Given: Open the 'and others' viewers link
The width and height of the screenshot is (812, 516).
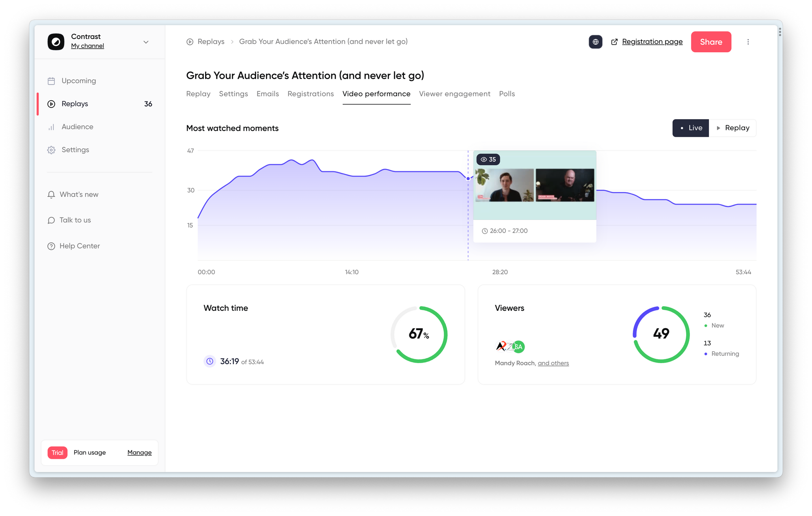Looking at the screenshot, I should [x=553, y=363].
